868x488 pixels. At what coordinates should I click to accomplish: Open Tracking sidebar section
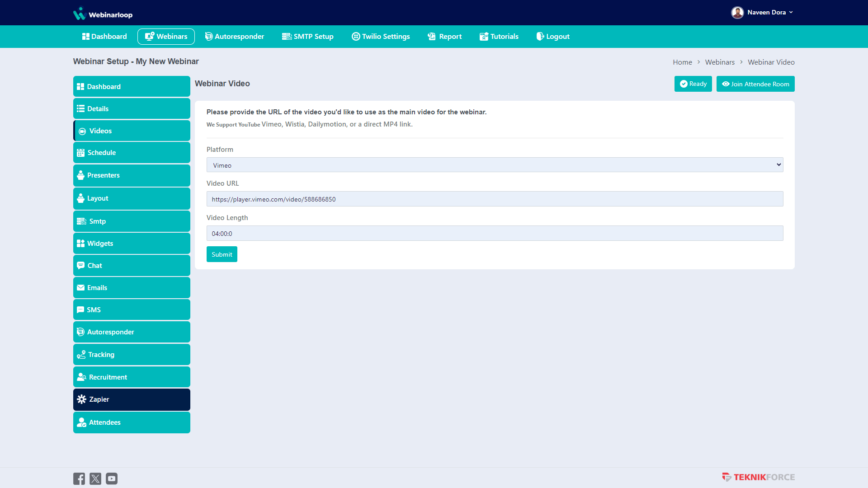point(132,355)
